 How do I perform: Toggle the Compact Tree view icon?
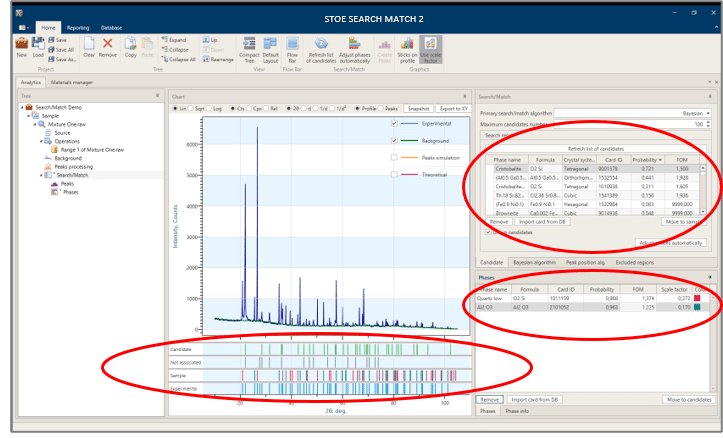[249, 43]
